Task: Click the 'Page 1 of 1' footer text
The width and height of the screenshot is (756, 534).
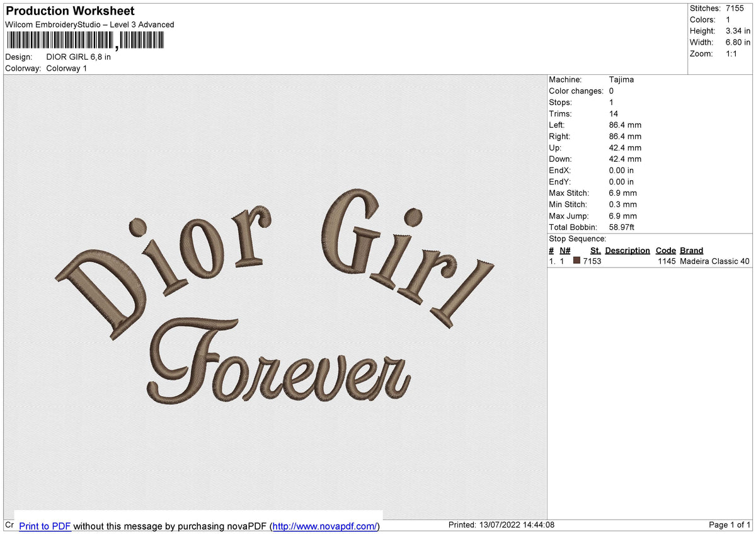Action: click(x=730, y=525)
